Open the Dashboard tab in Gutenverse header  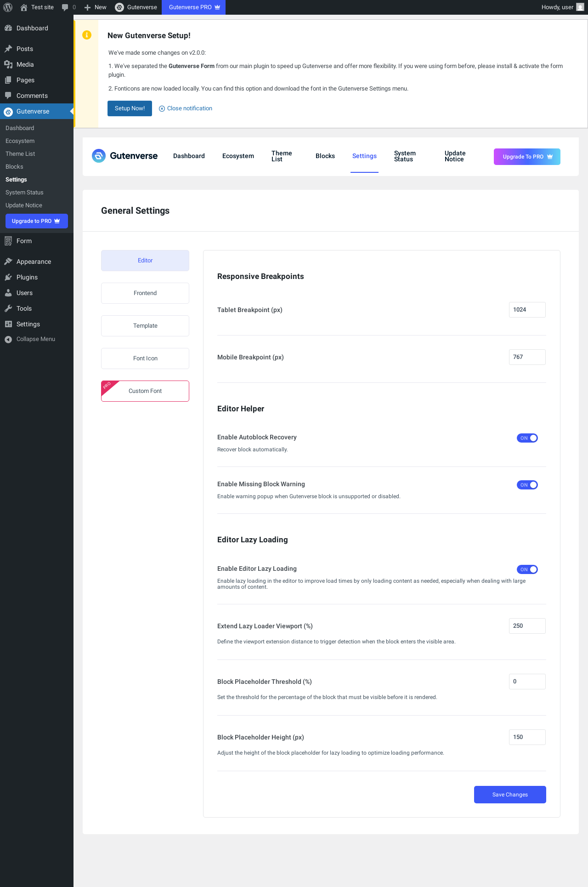tap(189, 156)
